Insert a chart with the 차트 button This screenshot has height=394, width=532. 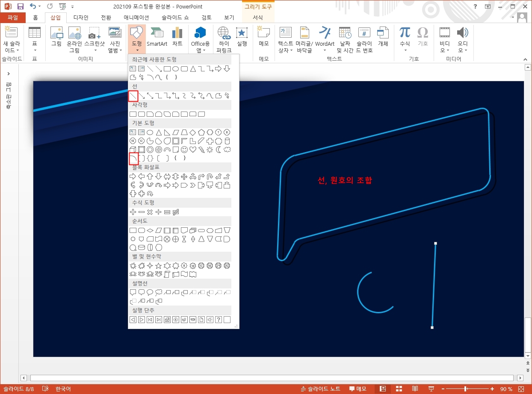[177, 36]
